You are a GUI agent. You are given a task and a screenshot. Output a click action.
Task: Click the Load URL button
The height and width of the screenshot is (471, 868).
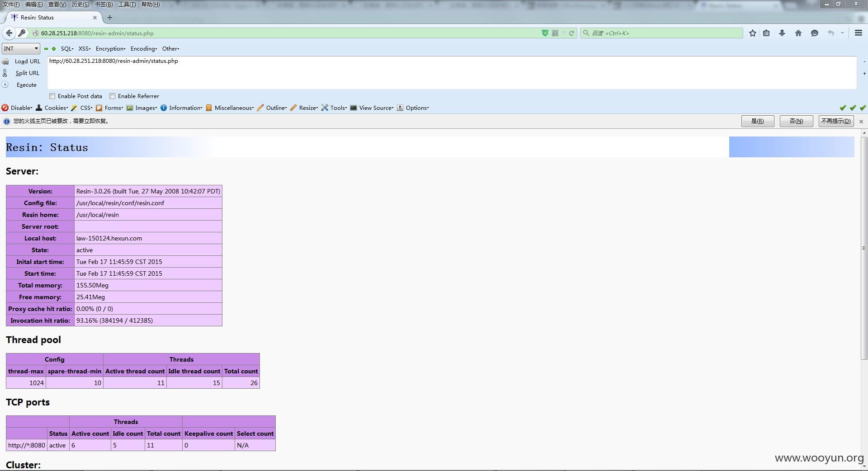(28, 61)
